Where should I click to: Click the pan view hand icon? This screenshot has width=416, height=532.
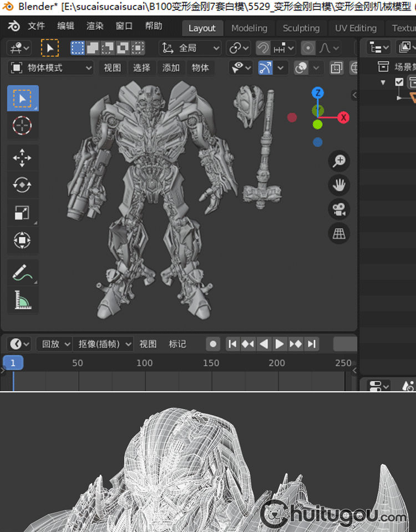tap(338, 185)
